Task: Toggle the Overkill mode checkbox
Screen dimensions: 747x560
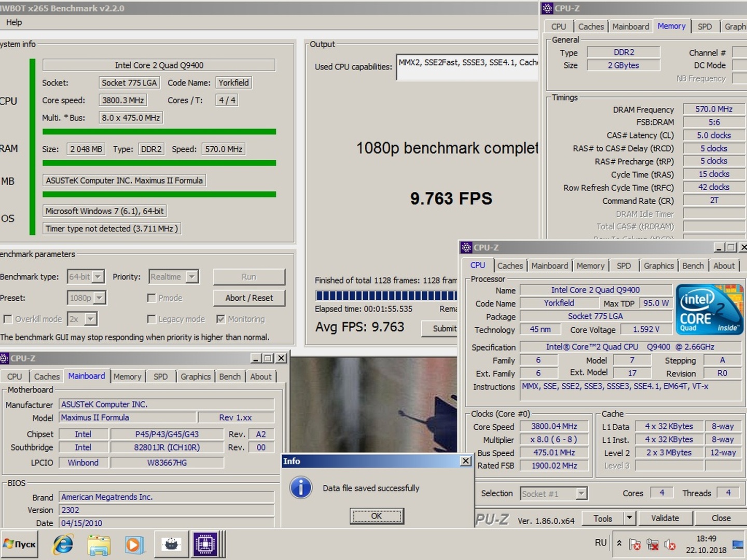Action: pyautogui.click(x=8, y=319)
